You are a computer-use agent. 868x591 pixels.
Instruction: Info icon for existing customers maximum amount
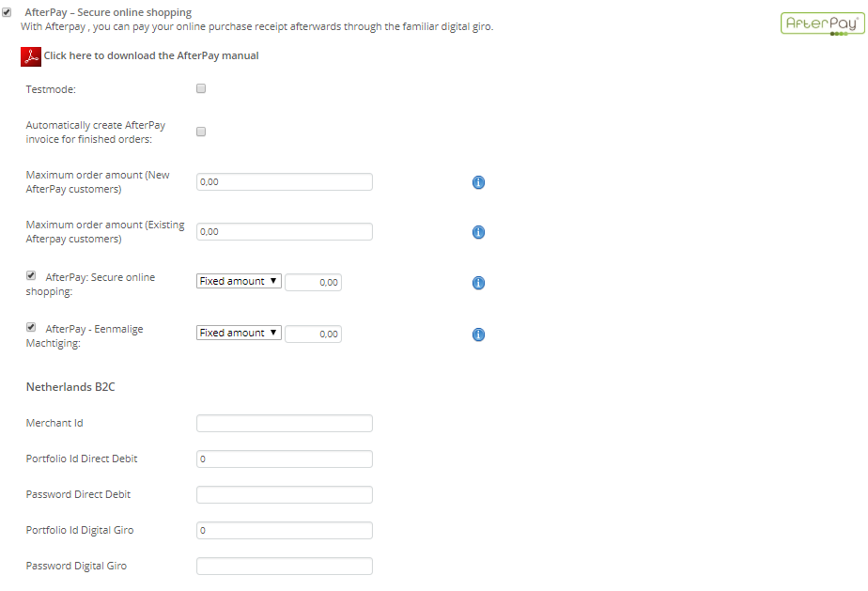[x=478, y=232]
